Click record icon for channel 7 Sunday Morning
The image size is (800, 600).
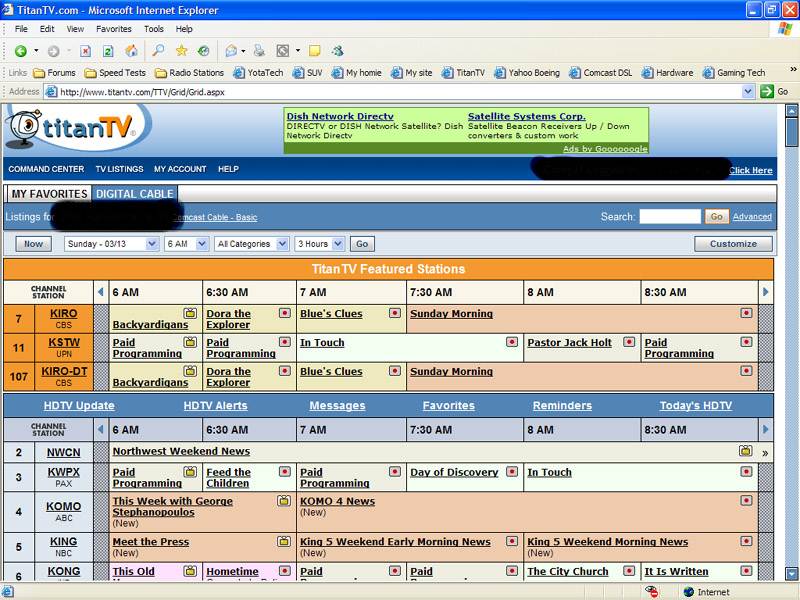[x=746, y=313]
